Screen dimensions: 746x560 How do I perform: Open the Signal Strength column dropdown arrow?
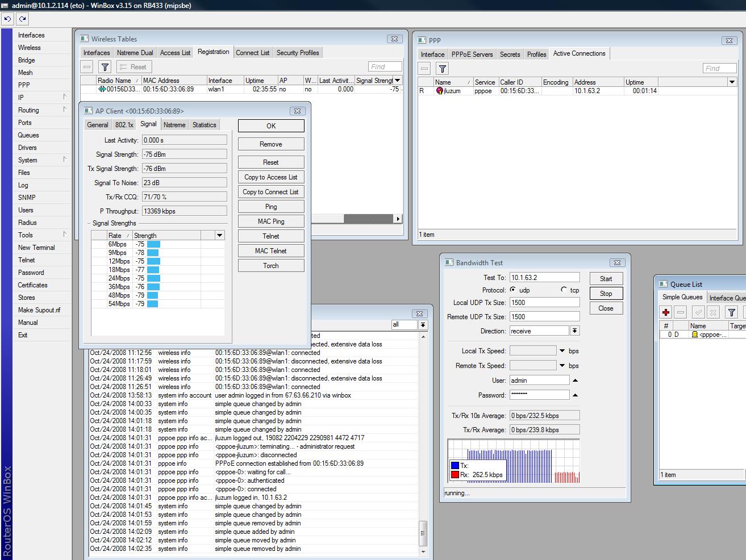point(397,80)
